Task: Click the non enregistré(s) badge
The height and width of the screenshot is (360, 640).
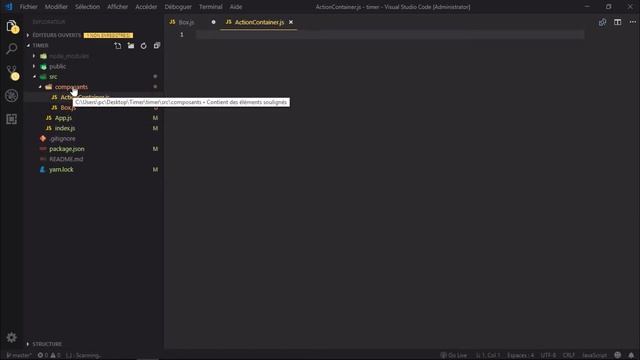Action: click(x=108, y=35)
